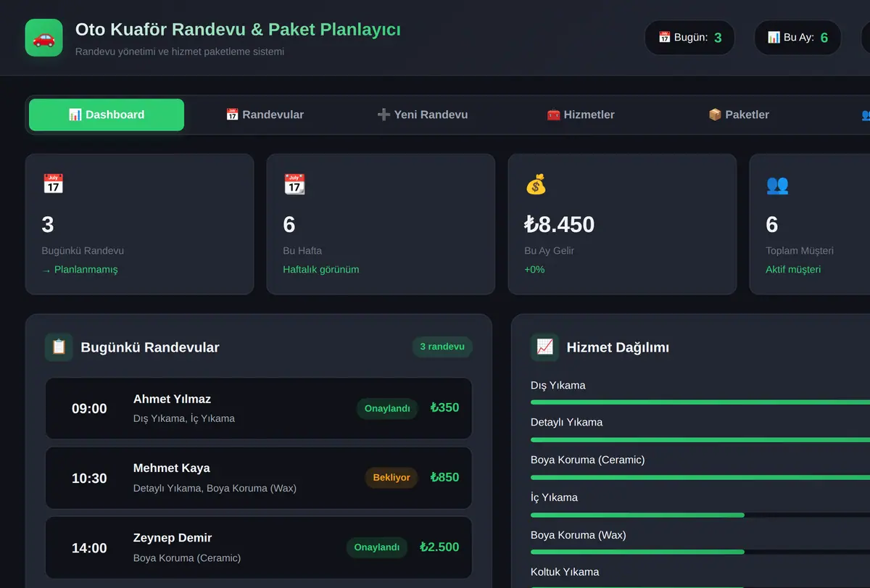Click the İç Yıkama progress bar
Image resolution: width=870 pixels, height=588 pixels.
pyautogui.click(x=700, y=515)
